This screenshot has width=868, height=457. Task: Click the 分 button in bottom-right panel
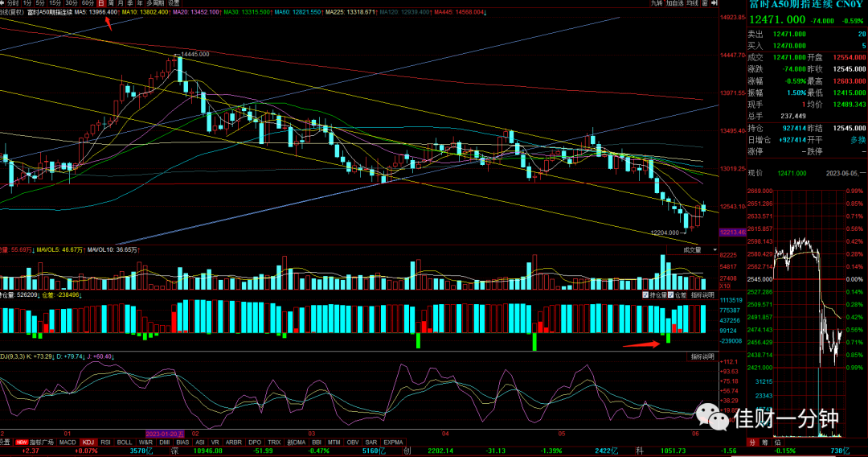752,442
